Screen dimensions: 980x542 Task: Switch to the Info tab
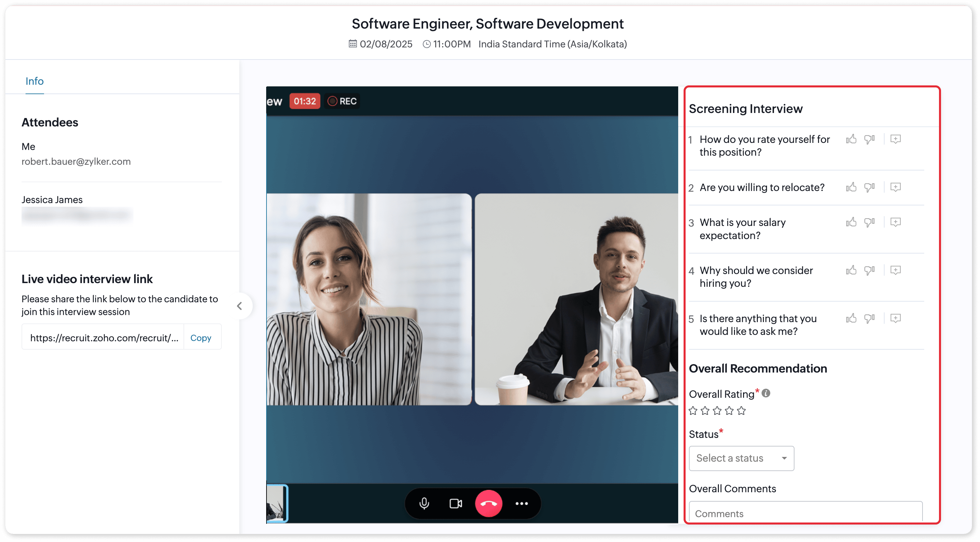pyautogui.click(x=35, y=81)
